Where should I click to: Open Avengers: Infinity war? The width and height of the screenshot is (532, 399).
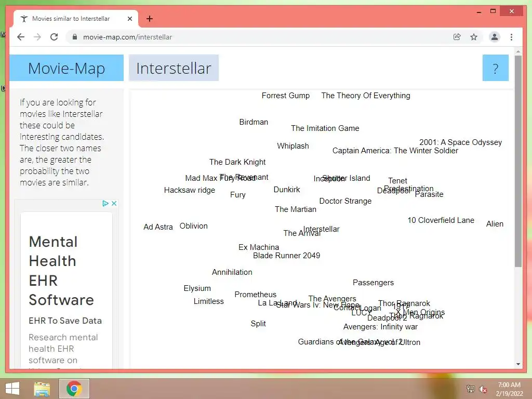click(380, 327)
